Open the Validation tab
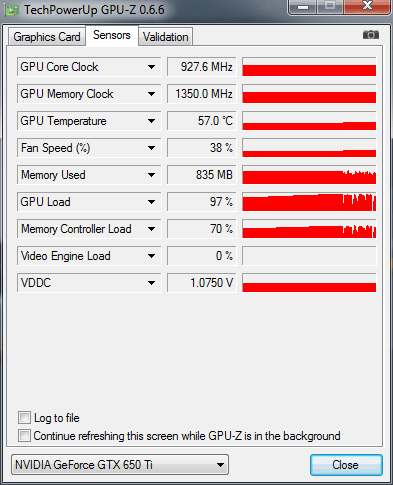Screen dimensions: 393x485 click(x=166, y=37)
